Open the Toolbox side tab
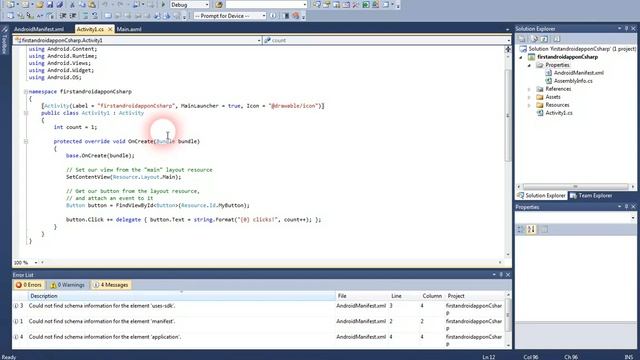This screenshot has width=640, height=360. click(4, 41)
